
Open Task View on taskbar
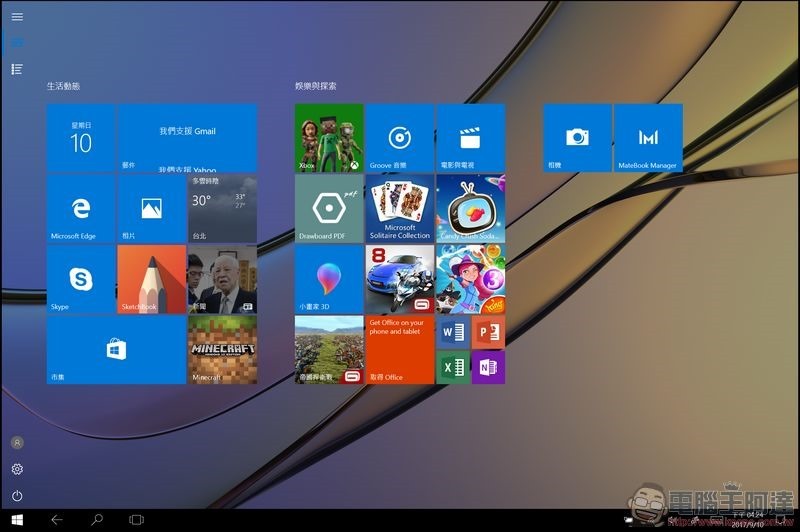(136, 520)
